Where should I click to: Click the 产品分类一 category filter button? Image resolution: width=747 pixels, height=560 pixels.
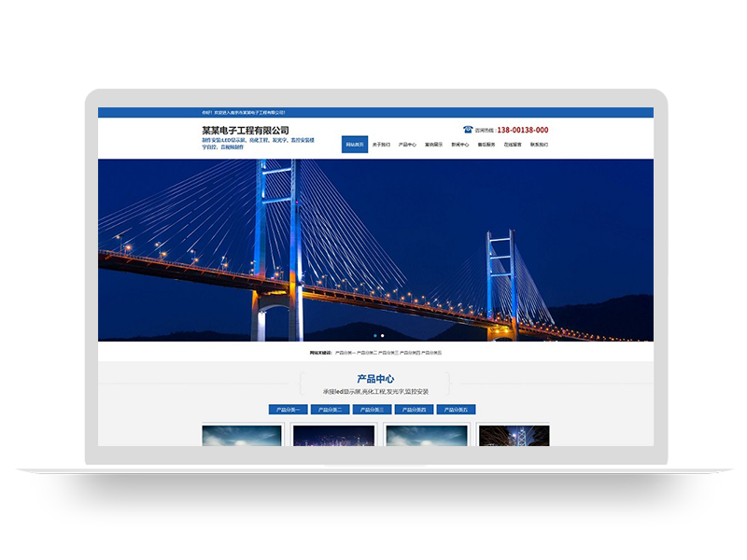pos(289,410)
